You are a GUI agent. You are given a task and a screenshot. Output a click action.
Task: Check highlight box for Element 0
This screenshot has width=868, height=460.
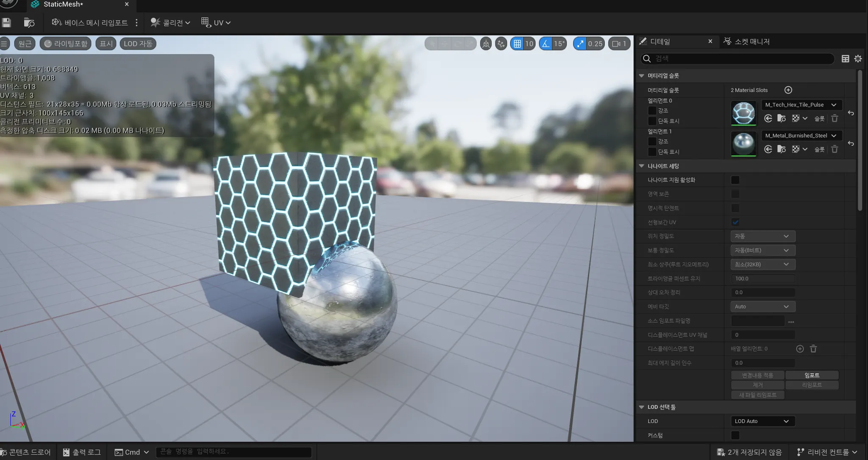coord(652,111)
